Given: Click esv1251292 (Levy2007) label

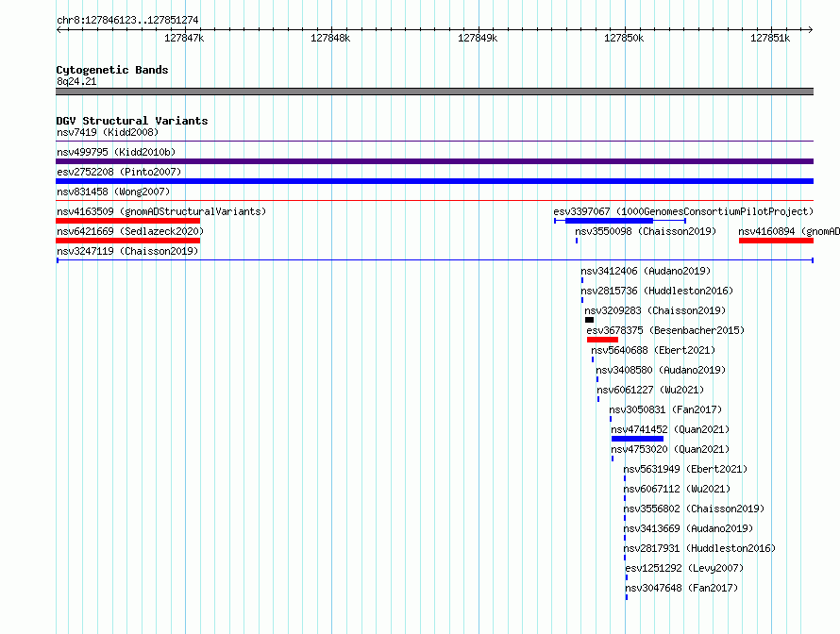Looking at the screenshot, I should (x=684, y=568).
